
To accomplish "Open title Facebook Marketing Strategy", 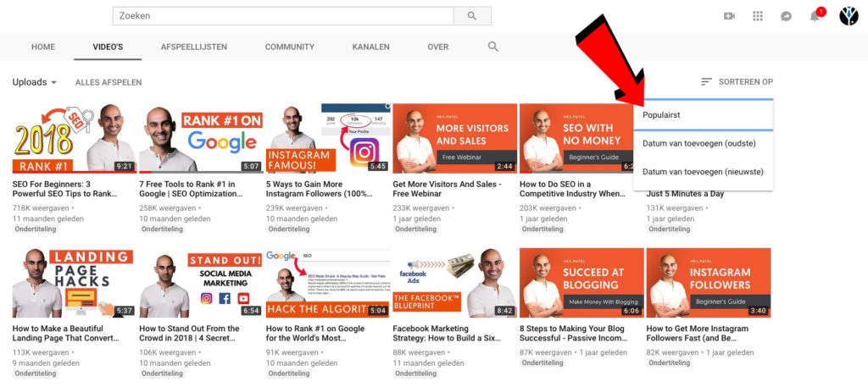I will 447,334.
